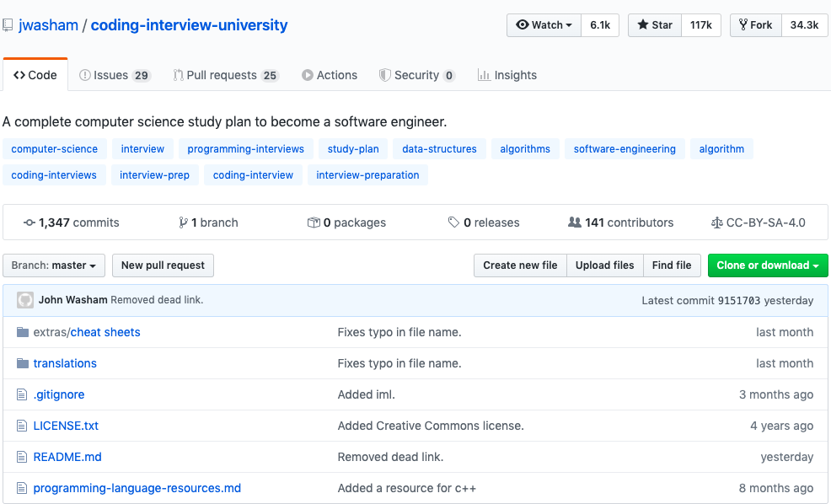Click the file icon beside README.md
Image resolution: width=831 pixels, height=504 pixels.
coord(23,457)
